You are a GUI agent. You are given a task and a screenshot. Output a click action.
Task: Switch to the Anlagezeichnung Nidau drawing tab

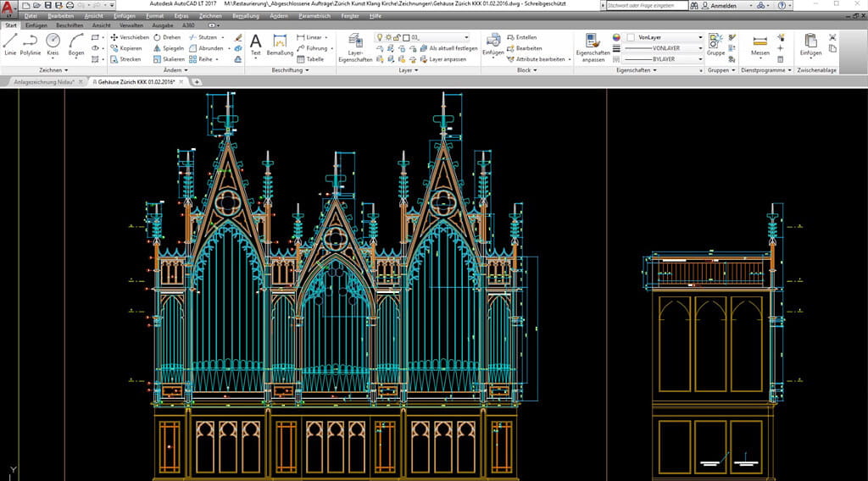(x=44, y=82)
